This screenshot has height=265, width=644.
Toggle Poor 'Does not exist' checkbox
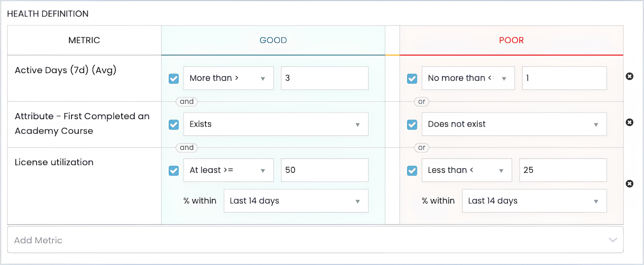[x=412, y=124]
